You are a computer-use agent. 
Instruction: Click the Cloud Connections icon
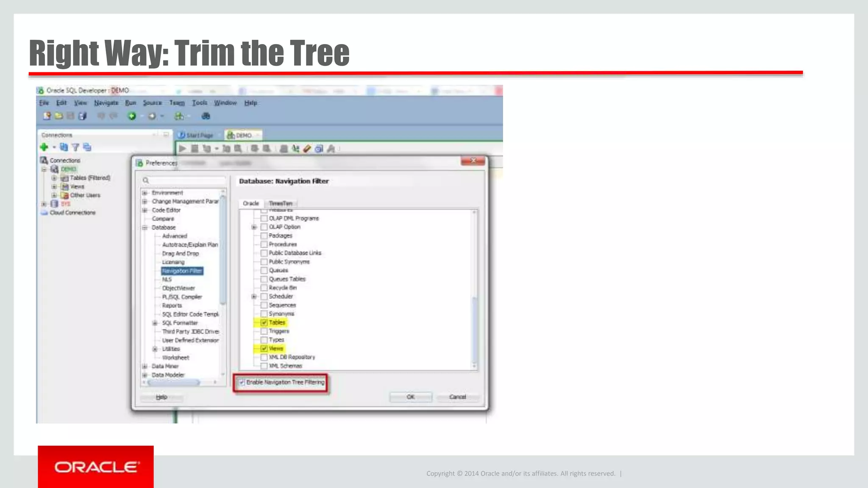pos(44,213)
